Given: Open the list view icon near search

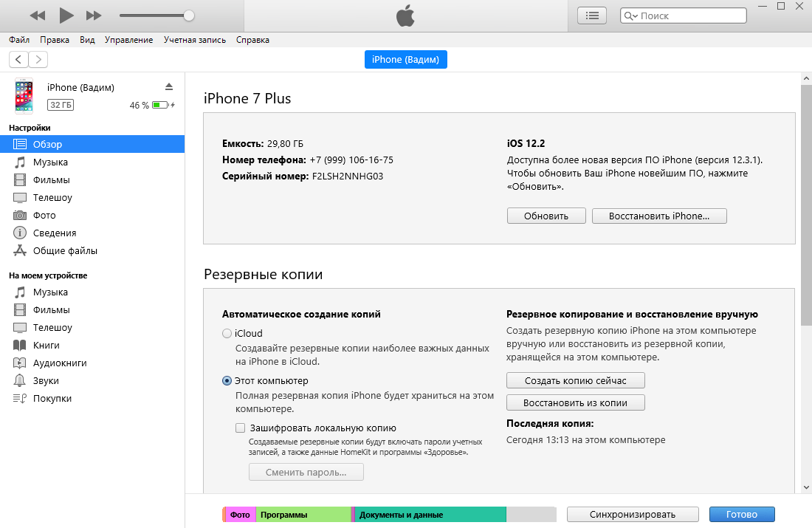Looking at the screenshot, I should [x=592, y=15].
